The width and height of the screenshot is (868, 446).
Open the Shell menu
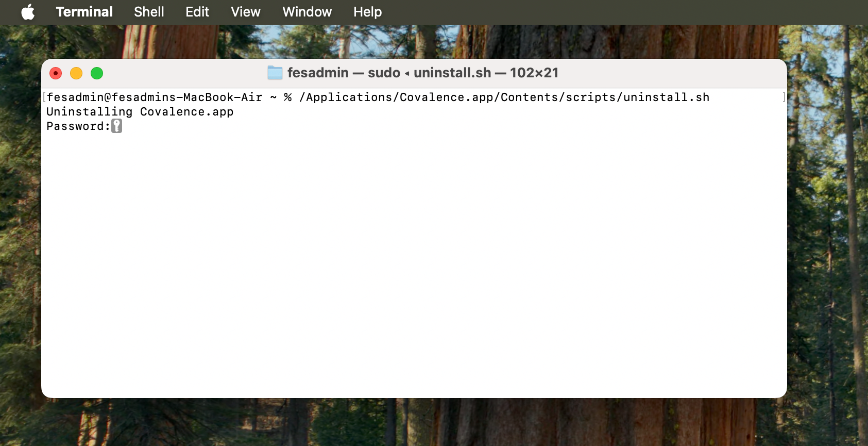(x=149, y=12)
